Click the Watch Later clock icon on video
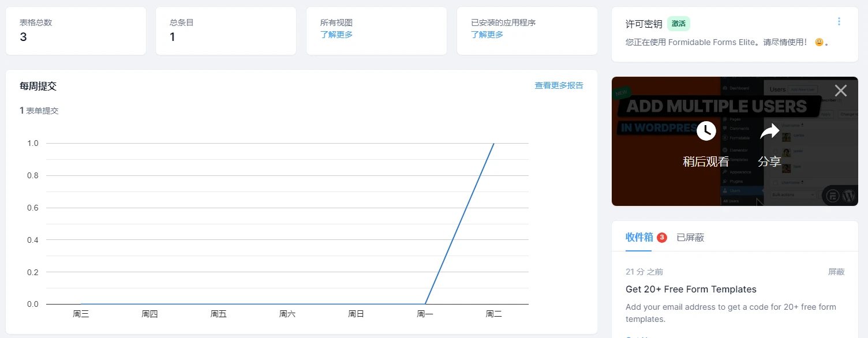Screen dimensions: 868x338 tap(706, 131)
